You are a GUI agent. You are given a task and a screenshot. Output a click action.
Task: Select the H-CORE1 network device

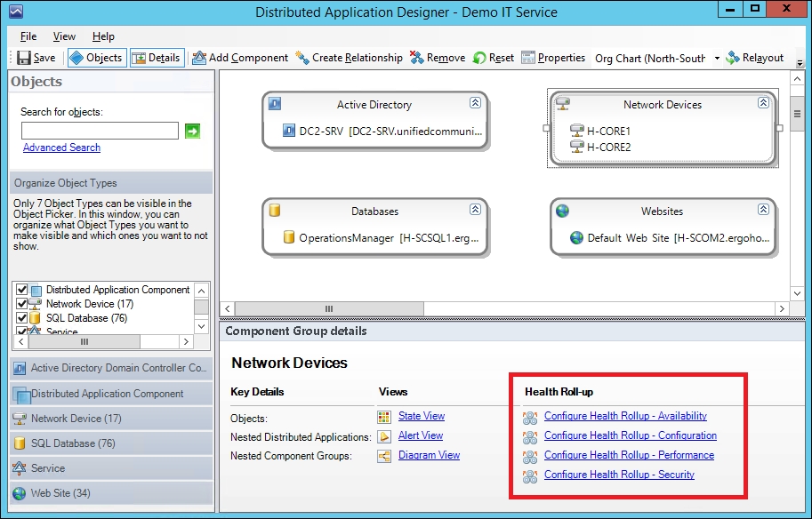600,131
